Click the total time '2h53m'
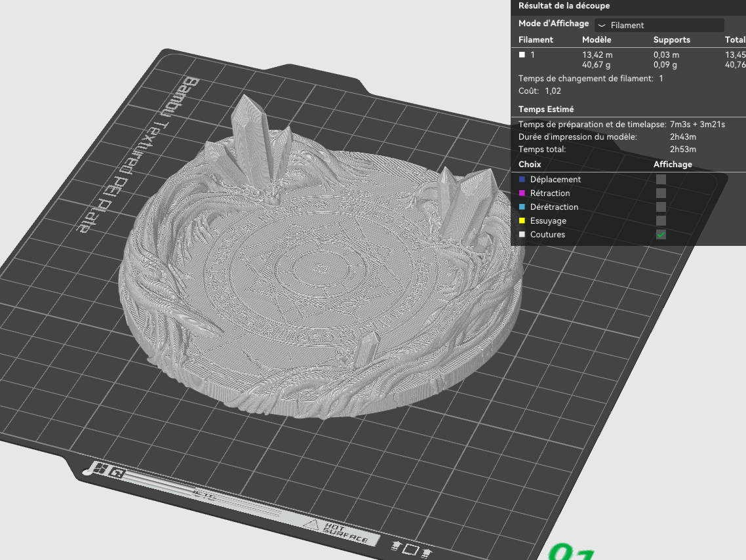746x560 pixels. 682,150
